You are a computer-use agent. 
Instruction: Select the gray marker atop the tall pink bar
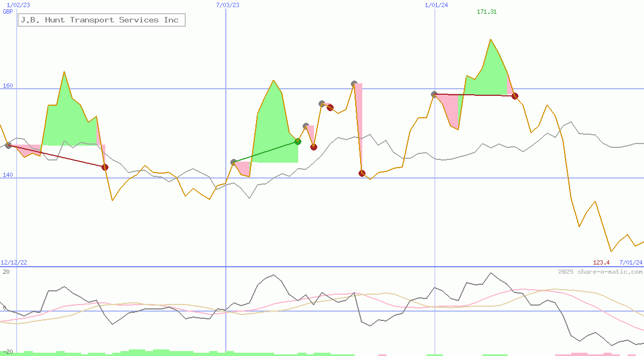coord(354,84)
